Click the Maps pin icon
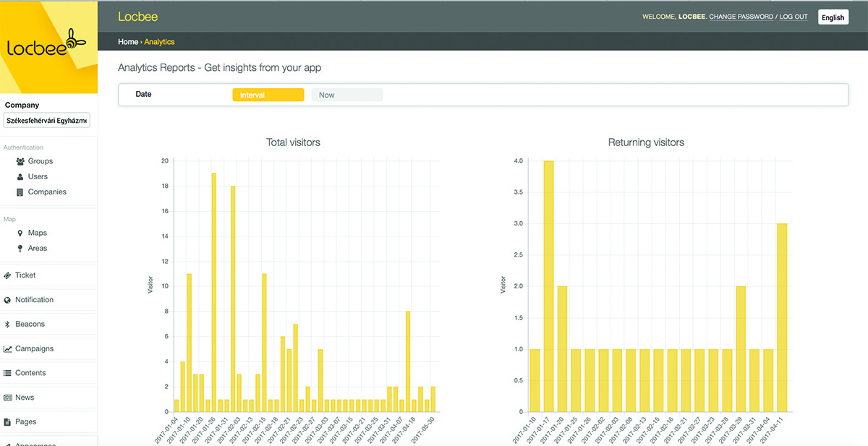 (20, 233)
